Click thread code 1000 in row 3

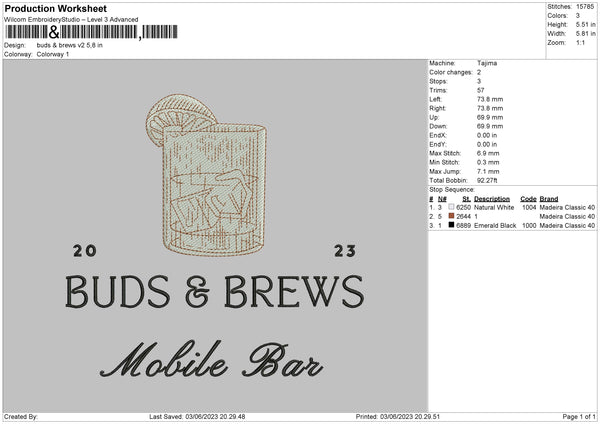529,226
